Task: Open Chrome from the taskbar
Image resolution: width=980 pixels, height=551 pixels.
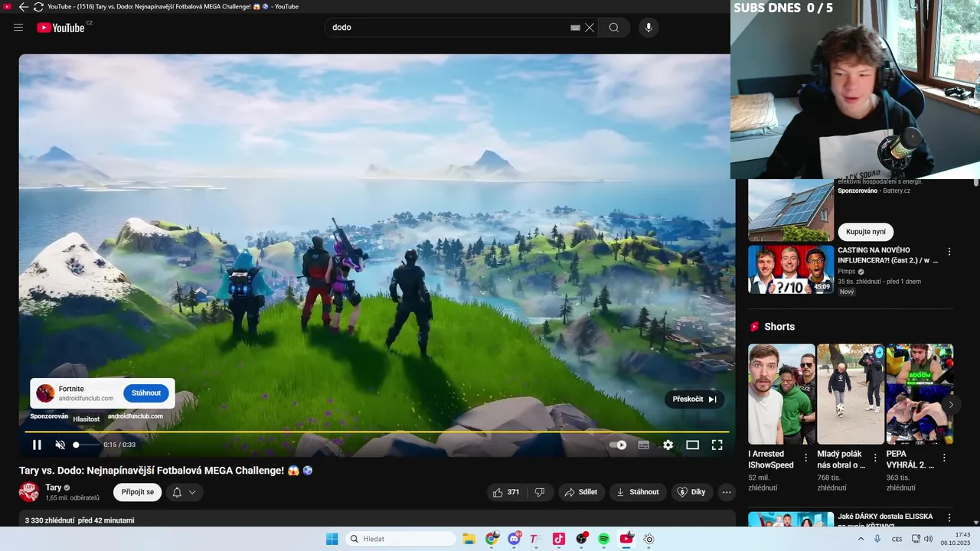Action: [491, 539]
